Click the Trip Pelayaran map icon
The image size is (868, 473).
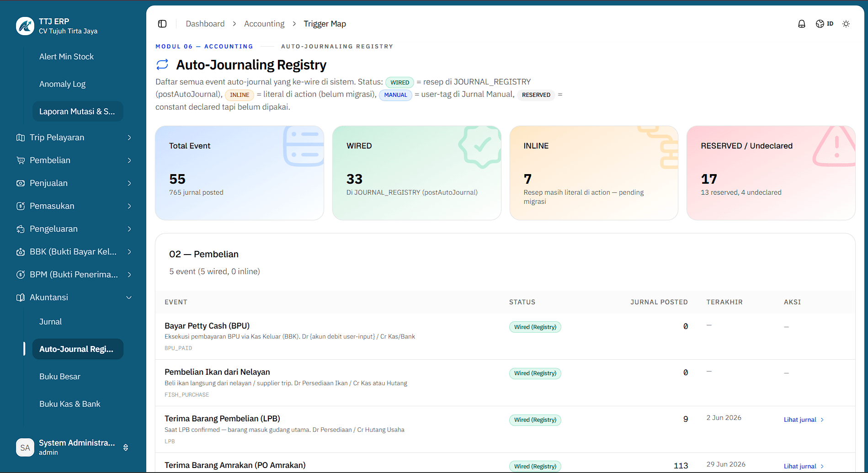(x=21, y=138)
